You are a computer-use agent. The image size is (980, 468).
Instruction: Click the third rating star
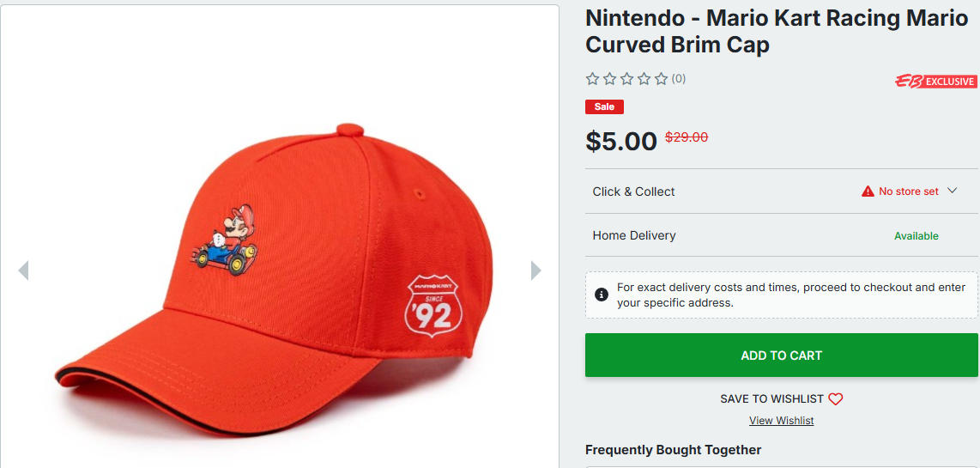pyautogui.click(x=626, y=79)
